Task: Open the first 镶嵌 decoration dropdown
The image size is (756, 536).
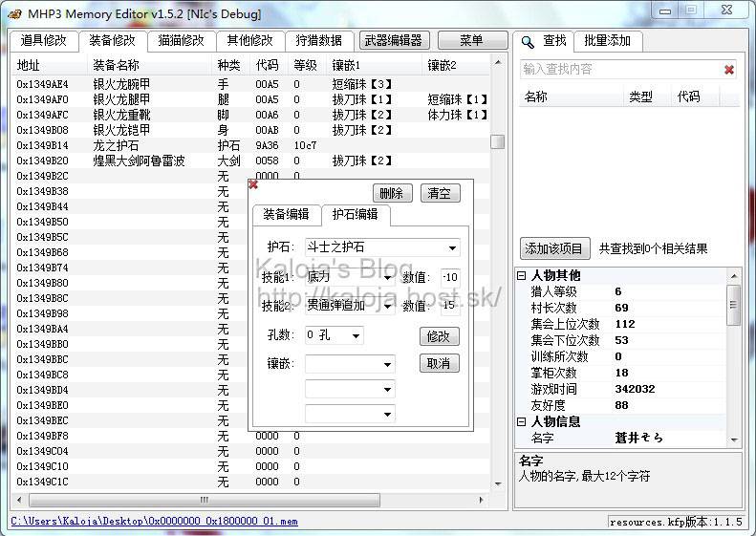Action: click(x=387, y=364)
